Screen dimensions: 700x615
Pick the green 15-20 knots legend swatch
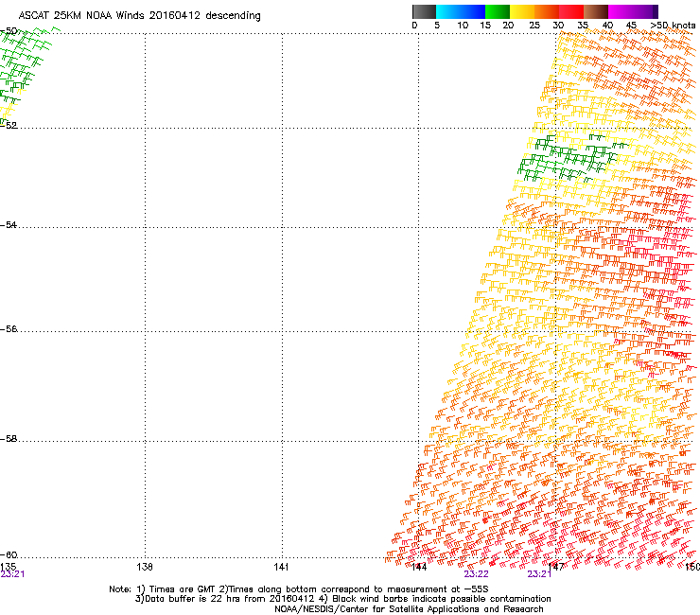click(x=498, y=11)
